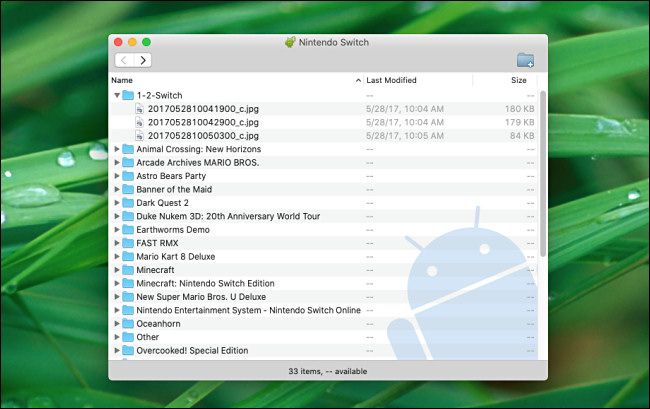Expand the Overcooked! Special Edition folder
Viewport: 650px width, 409px height.
(x=117, y=351)
